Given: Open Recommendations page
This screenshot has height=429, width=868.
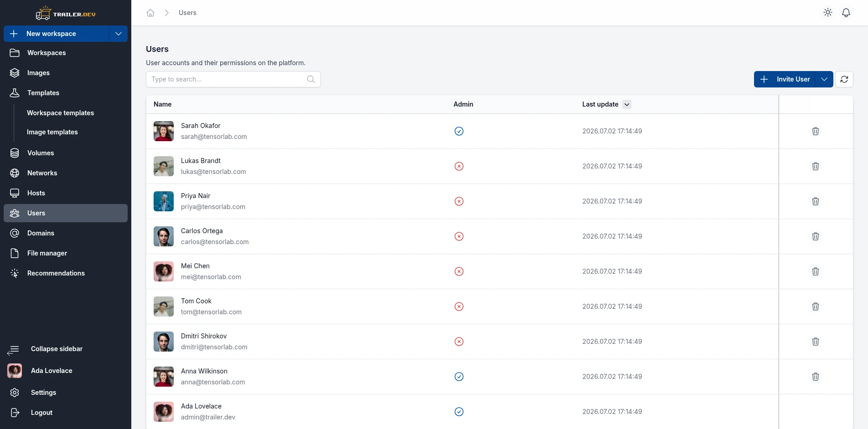Looking at the screenshot, I should coord(66,273).
